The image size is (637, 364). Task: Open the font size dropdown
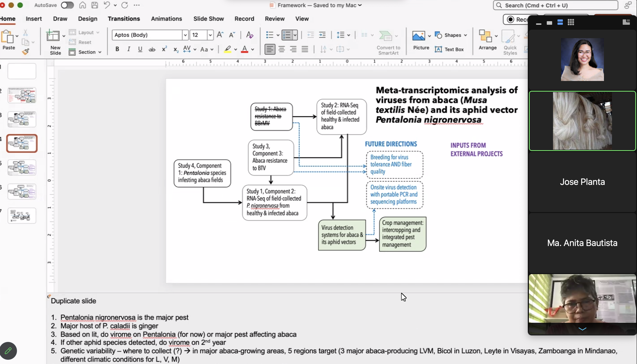point(210,35)
